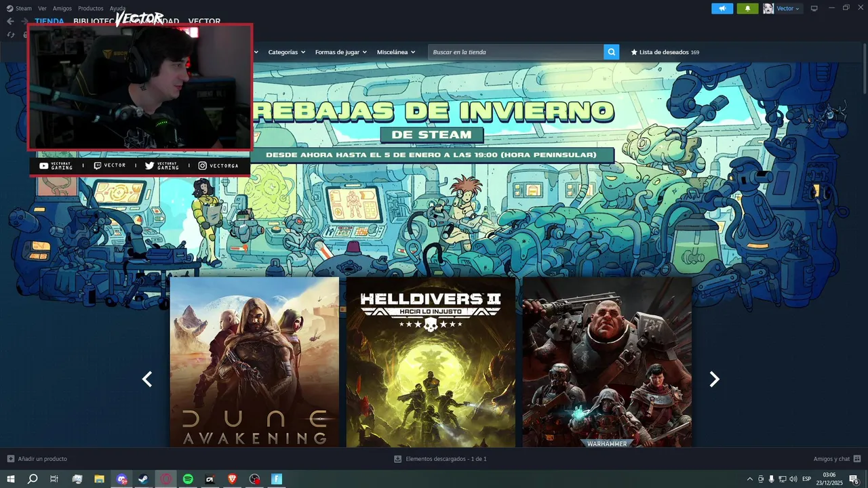Show next featured games with right arrow

tap(714, 380)
